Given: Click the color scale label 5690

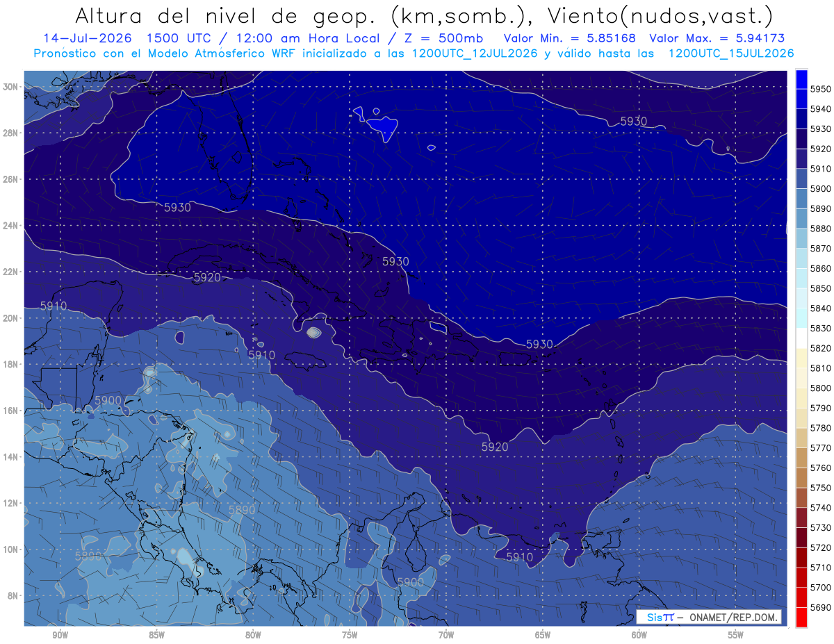Looking at the screenshot, I should tap(821, 607).
